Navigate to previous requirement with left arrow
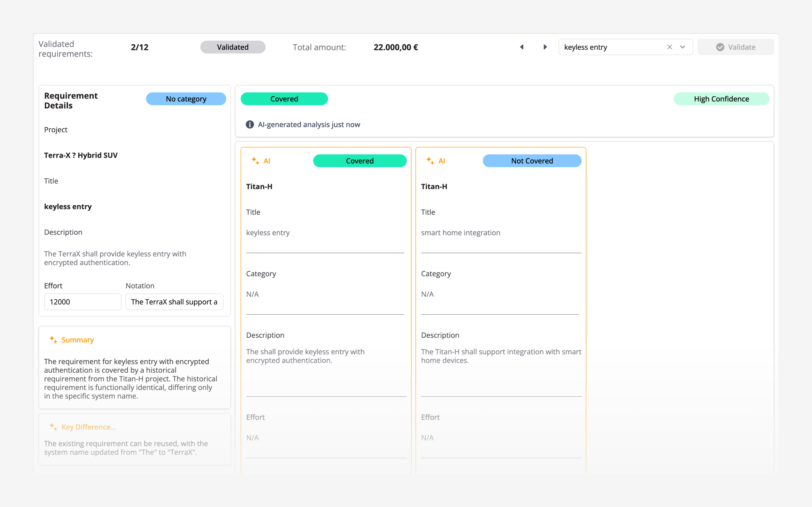Screen dimensions: 812x507 tap(522, 47)
